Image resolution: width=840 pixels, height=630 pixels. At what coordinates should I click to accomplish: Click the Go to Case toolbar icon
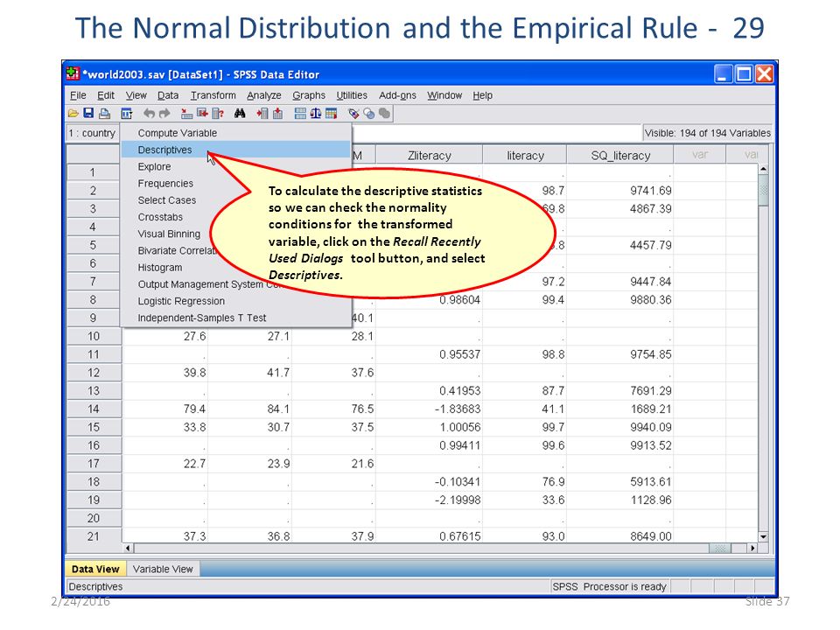click(x=186, y=114)
